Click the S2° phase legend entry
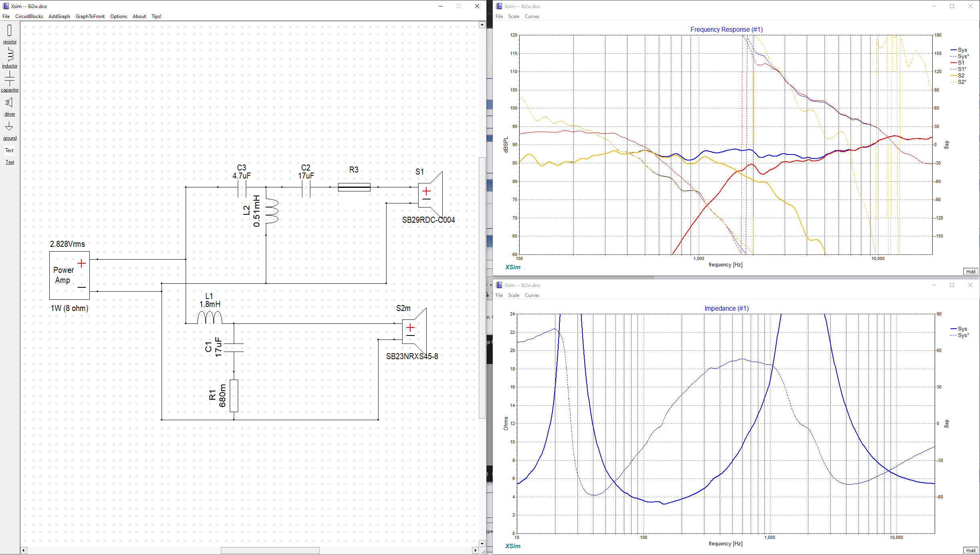980x555 pixels. pyautogui.click(x=959, y=82)
